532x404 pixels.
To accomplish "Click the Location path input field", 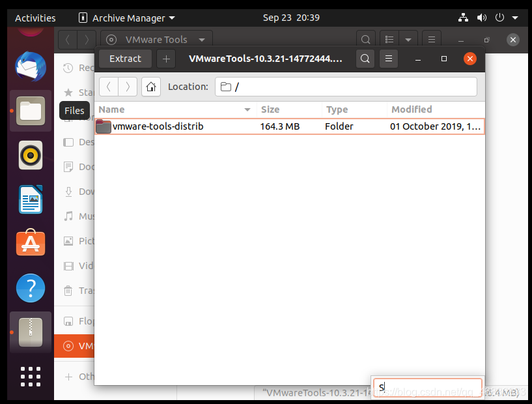I will [x=346, y=87].
